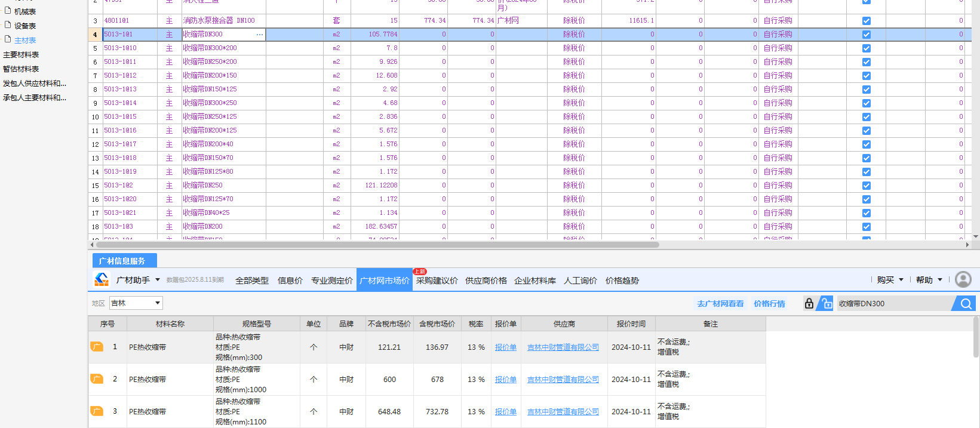
Task: Click the blue open-lock icon
Action: pos(825,303)
